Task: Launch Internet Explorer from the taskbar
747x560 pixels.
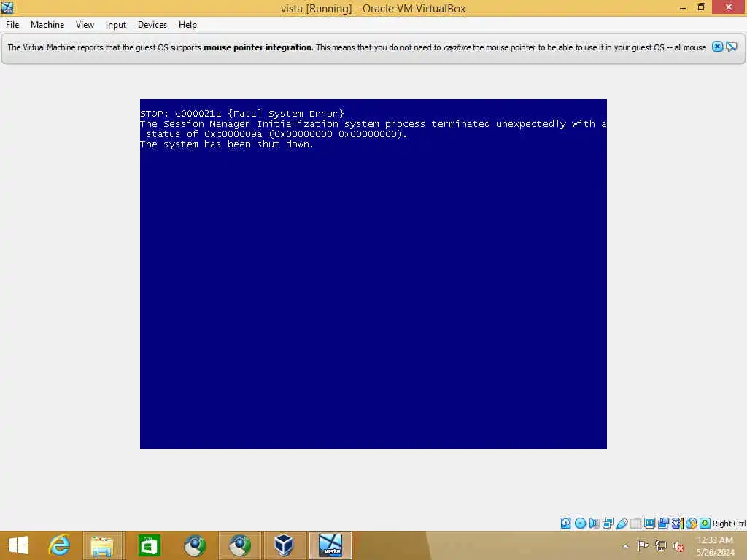Action: pyautogui.click(x=59, y=545)
